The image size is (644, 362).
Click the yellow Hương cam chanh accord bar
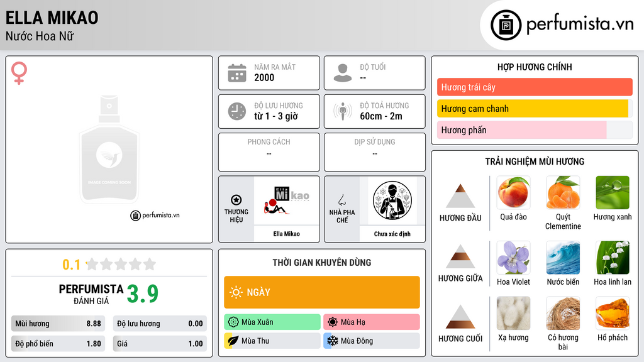coord(535,108)
